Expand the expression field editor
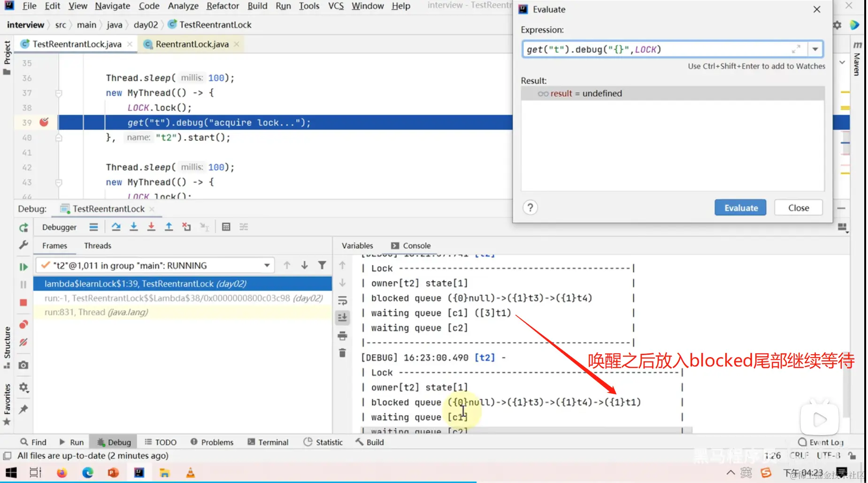This screenshot has width=868, height=483. pyautogui.click(x=796, y=49)
